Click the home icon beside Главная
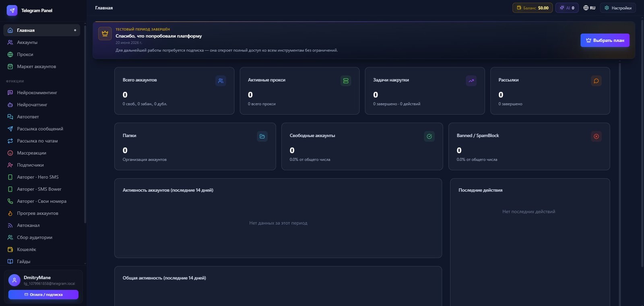The height and width of the screenshot is (306, 644). coord(10,30)
